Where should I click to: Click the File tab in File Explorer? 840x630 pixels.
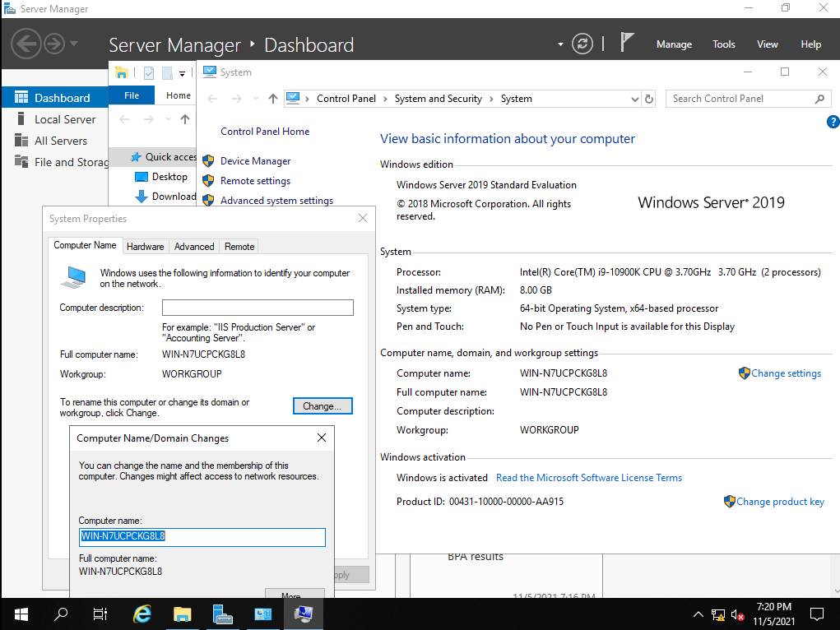coord(132,95)
